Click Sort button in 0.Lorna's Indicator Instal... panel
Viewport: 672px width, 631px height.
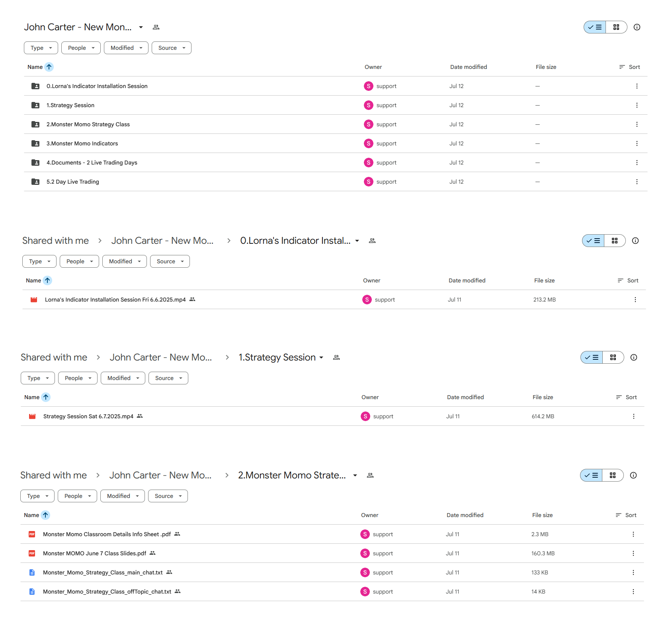coord(628,280)
